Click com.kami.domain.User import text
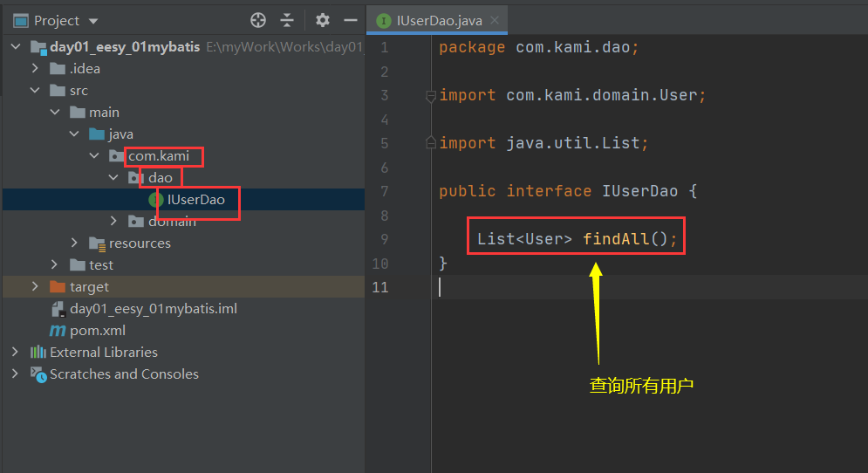This screenshot has width=868, height=473. coord(602,95)
